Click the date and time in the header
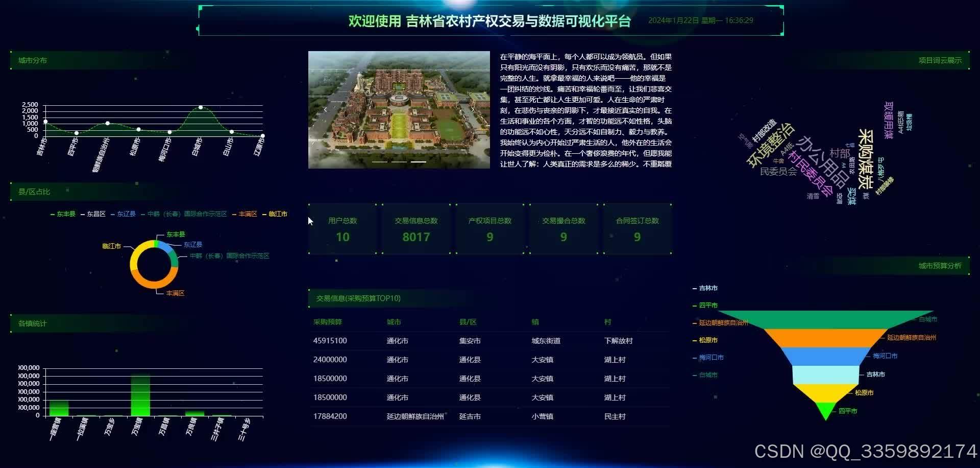The width and height of the screenshot is (980, 468). click(x=701, y=20)
